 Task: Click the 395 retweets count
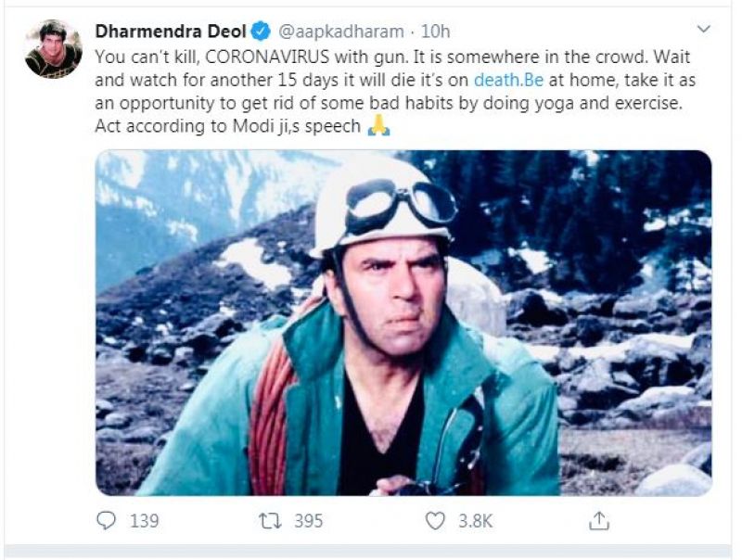point(308,521)
